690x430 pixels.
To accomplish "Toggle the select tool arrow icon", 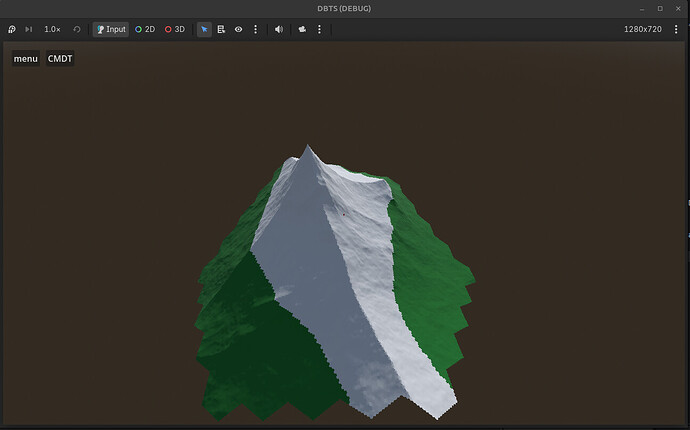I will pyautogui.click(x=204, y=29).
